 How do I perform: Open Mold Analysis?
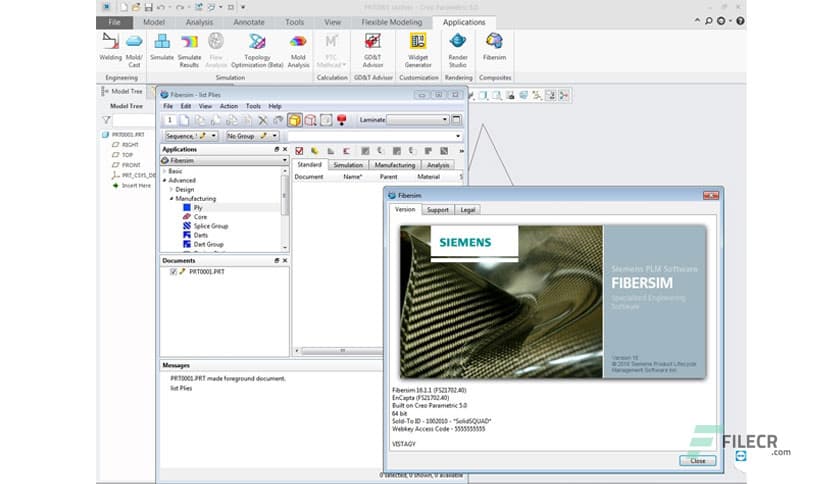tap(298, 49)
